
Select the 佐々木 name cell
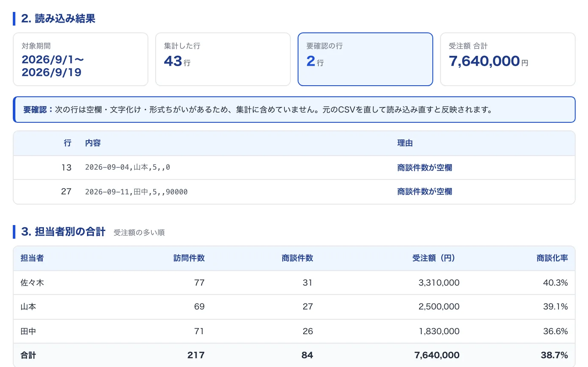[x=32, y=282]
